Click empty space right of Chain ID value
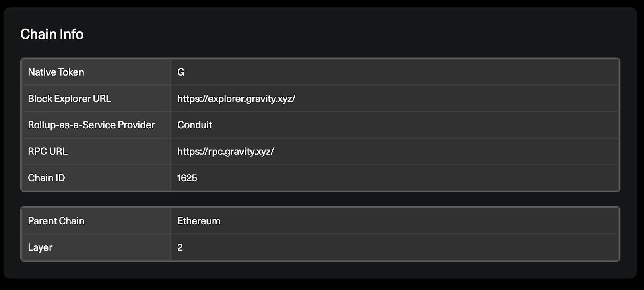644x290 pixels. coord(407,178)
